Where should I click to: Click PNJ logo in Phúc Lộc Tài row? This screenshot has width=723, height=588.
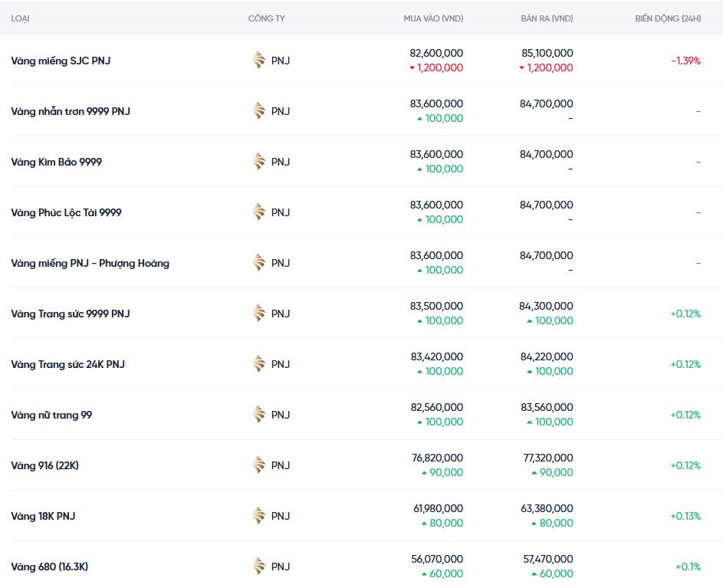tap(259, 212)
